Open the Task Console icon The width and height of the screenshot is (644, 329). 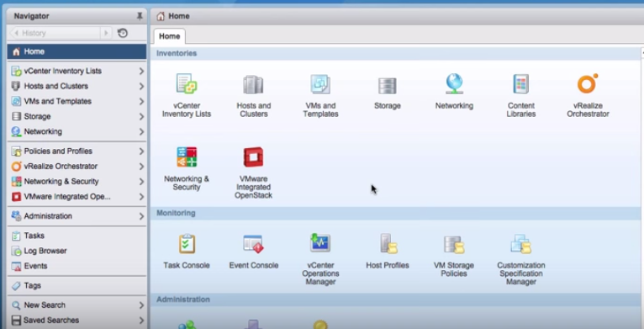pos(187,244)
